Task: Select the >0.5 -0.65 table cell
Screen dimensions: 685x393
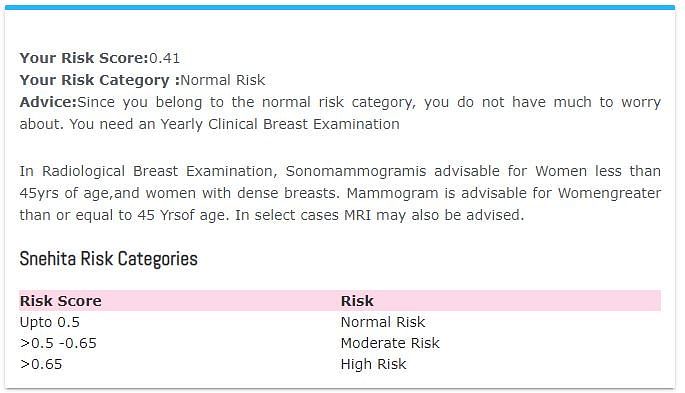Action: pos(58,343)
